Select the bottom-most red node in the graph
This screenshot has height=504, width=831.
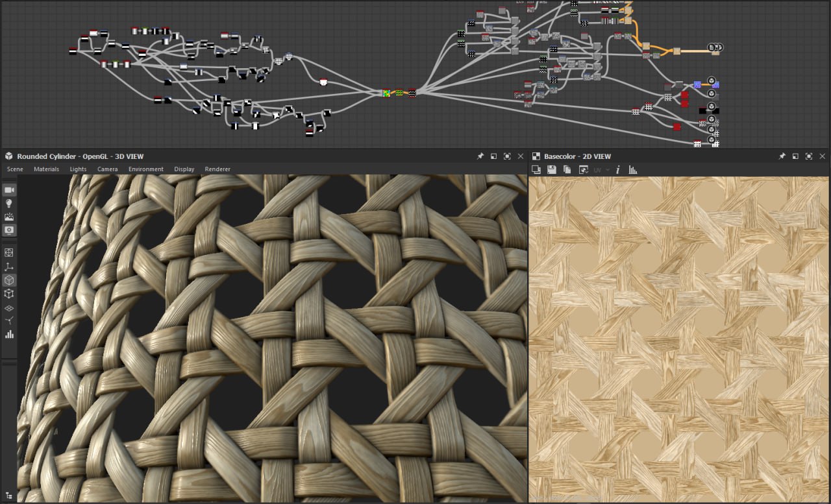pyautogui.click(x=677, y=126)
